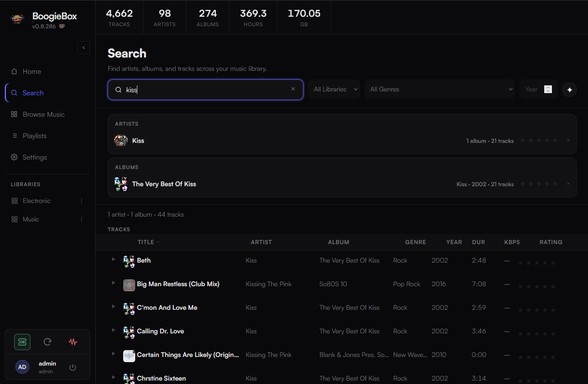Click the BoogieBox logo icon
The height and width of the screenshot is (384, 588).
[x=17, y=19]
